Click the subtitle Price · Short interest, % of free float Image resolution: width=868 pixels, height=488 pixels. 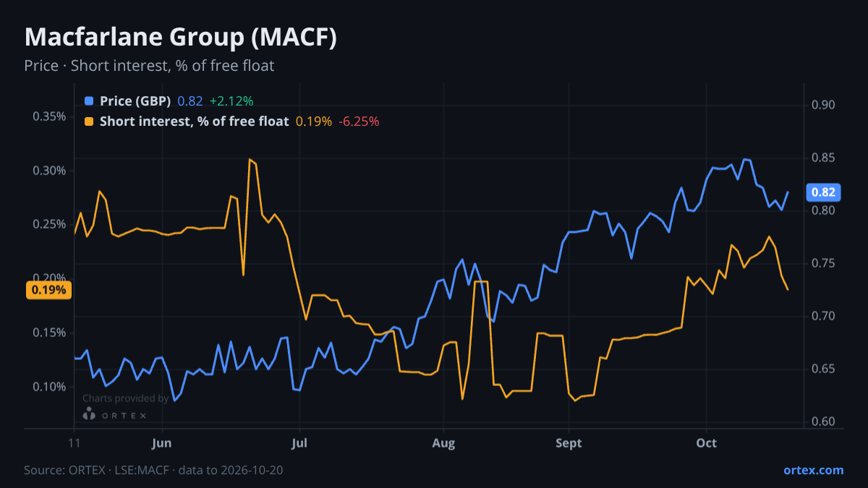149,66
